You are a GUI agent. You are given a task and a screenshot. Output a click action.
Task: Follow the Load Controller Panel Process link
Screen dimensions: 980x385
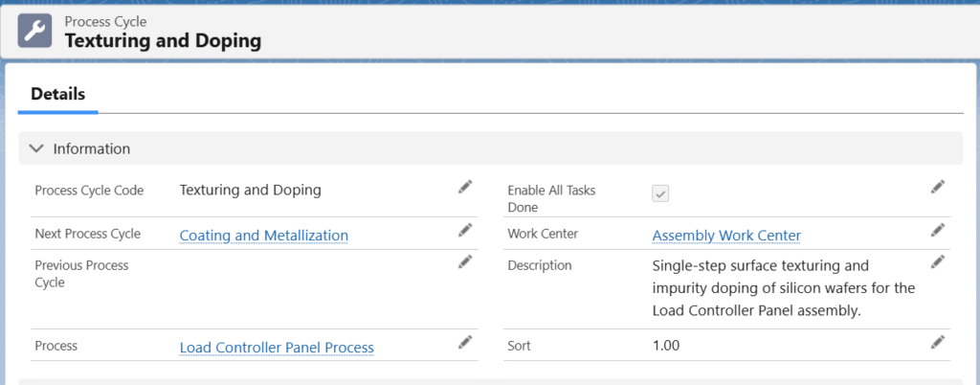tap(276, 348)
